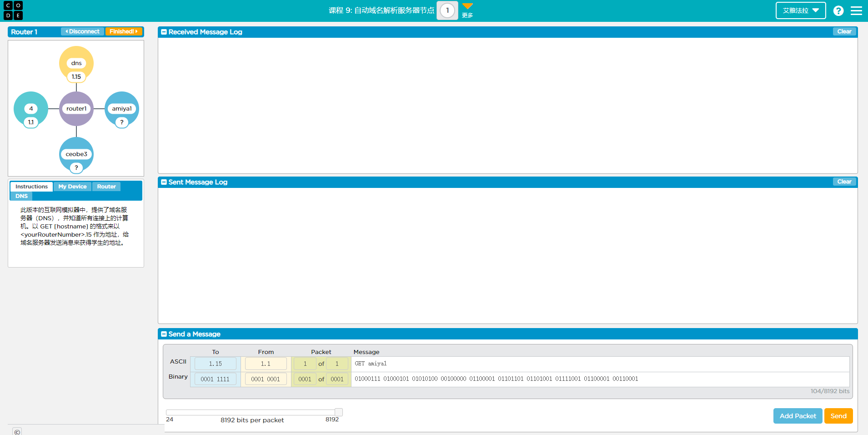This screenshot has height=435, width=868.
Task: Select node 4 in network diagram
Action: coord(31,109)
